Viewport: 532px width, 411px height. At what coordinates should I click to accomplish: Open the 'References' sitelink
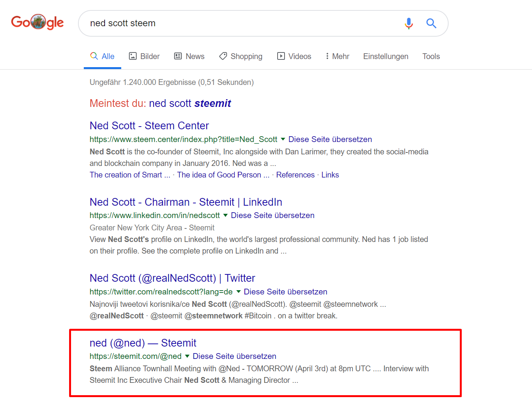coord(295,175)
